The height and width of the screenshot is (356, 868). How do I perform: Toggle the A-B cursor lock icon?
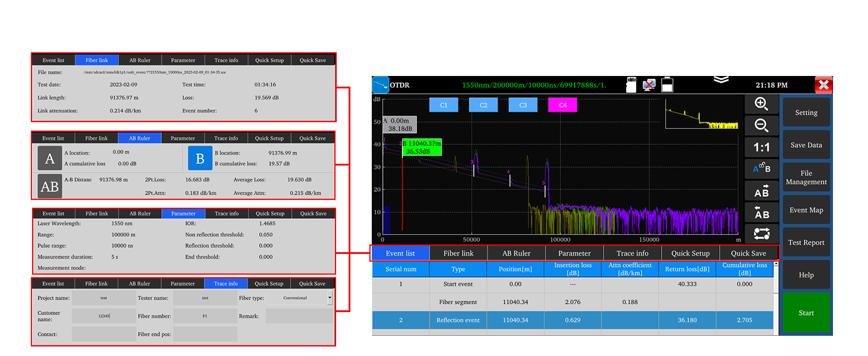(x=761, y=169)
